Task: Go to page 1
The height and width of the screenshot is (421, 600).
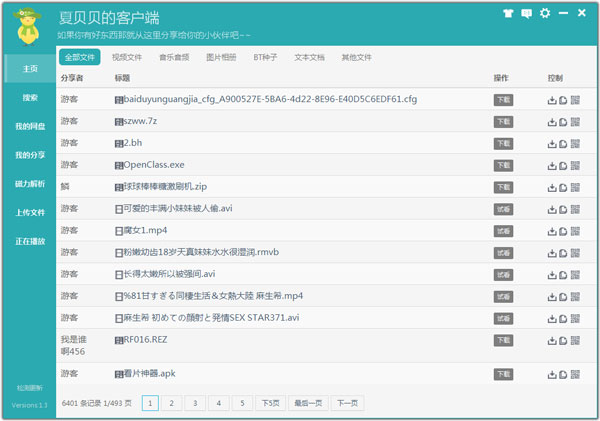Action: [x=150, y=403]
